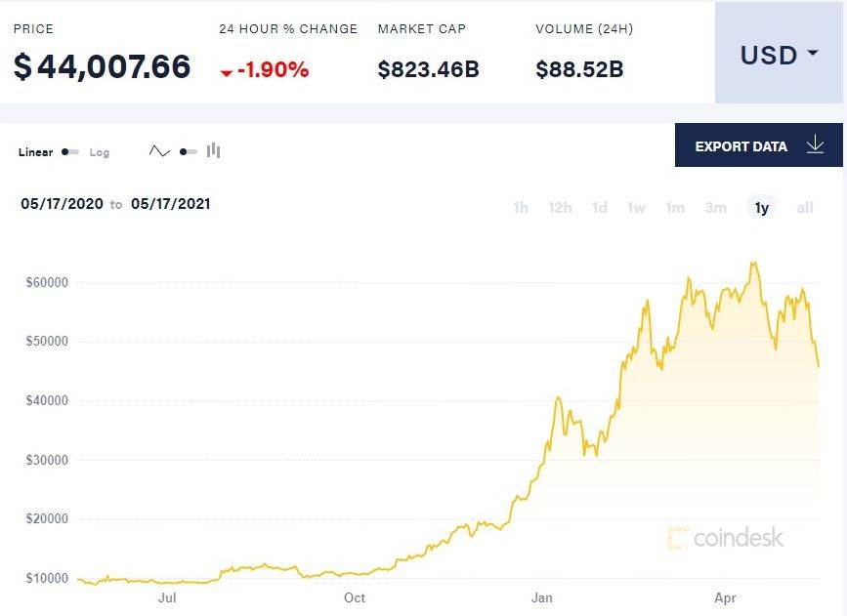The width and height of the screenshot is (847, 616).
Task: Select the candlestick chart icon
Action: 213,150
